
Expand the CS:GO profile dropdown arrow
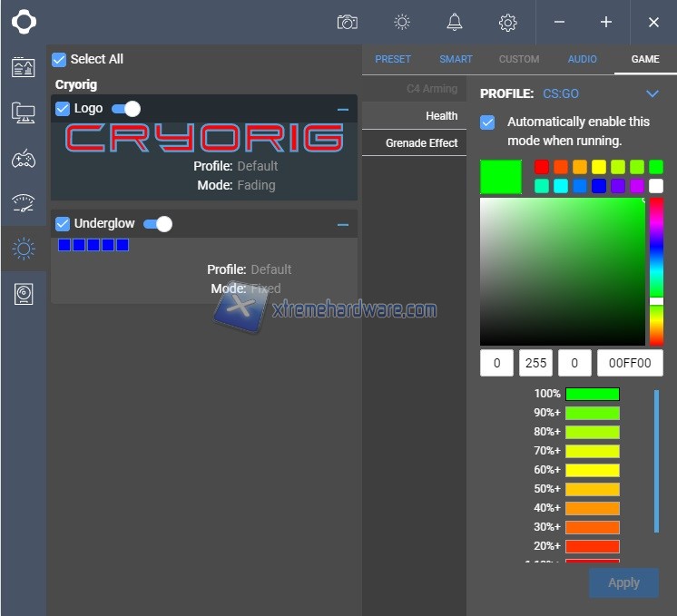(652, 93)
